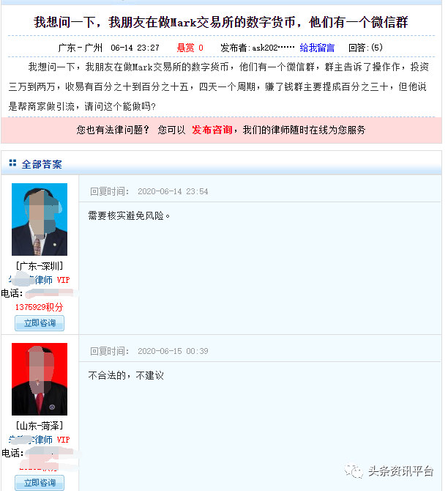The height and width of the screenshot is (491, 448).
Task: Open the Shenzhen lawyer's blue-background photo
Action: [x=40, y=219]
